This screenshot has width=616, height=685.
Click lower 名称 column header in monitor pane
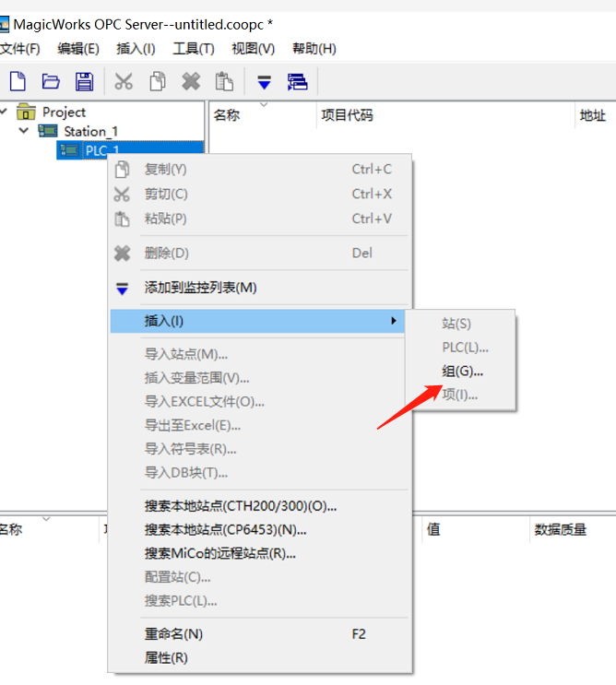coord(50,529)
